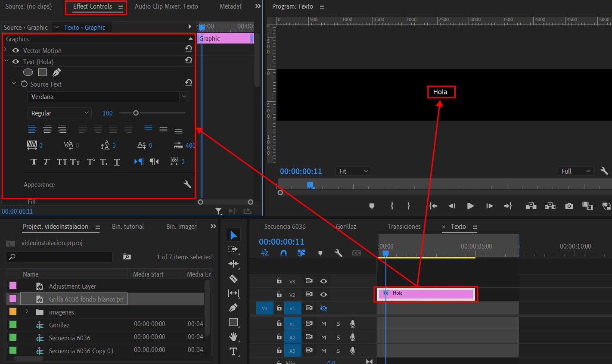This screenshot has width=612, height=364.
Task: Step back one frame
Action: 452,206
